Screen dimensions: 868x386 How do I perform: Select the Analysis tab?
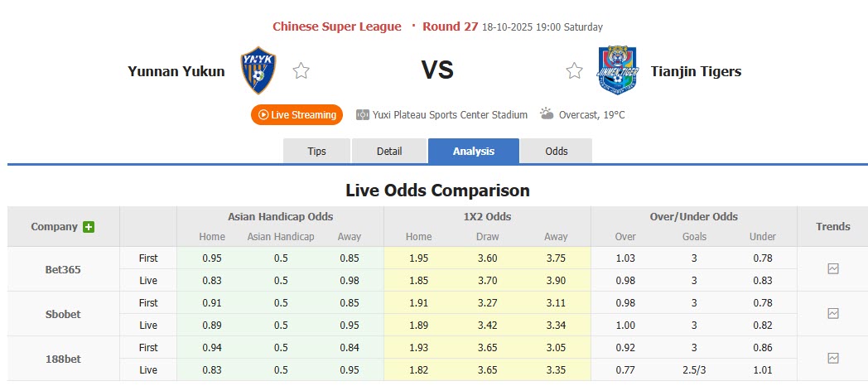pyautogui.click(x=474, y=151)
